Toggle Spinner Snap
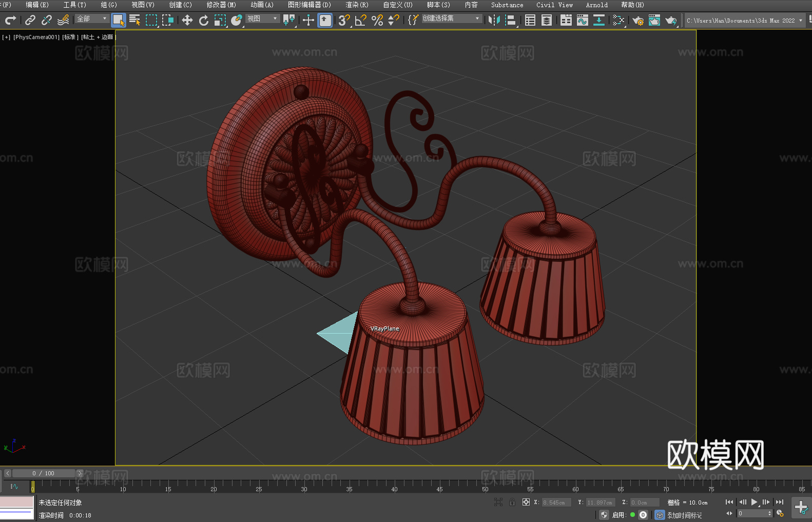Image resolution: width=812 pixels, height=522 pixels. tap(394, 20)
